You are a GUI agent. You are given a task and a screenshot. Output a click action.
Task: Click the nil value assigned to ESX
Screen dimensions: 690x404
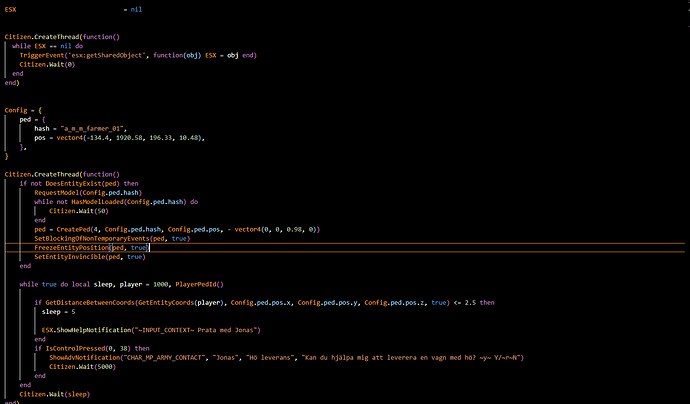coord(132,9)
